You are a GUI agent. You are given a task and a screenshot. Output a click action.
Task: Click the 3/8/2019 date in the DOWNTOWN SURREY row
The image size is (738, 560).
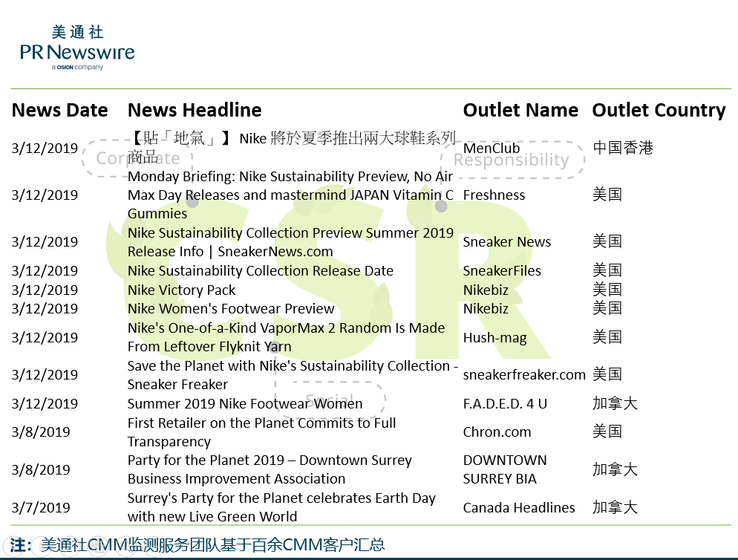tap(41, 469)
